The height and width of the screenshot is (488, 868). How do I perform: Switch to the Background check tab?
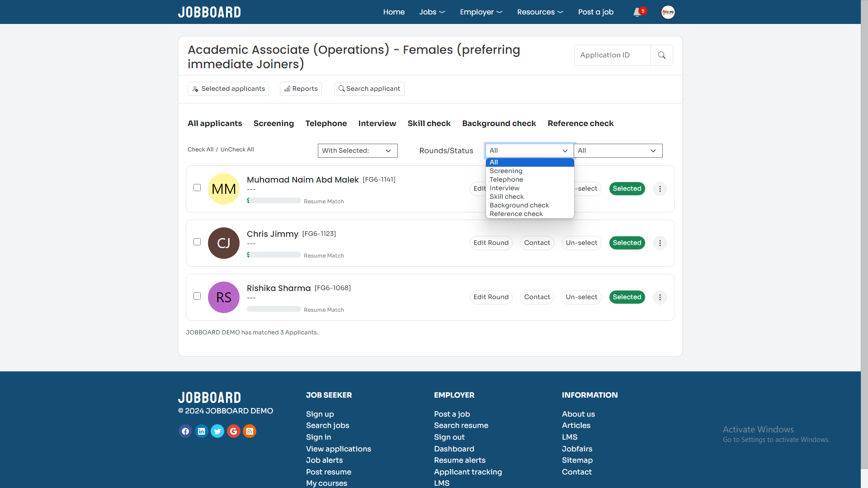tap(499, 123)
